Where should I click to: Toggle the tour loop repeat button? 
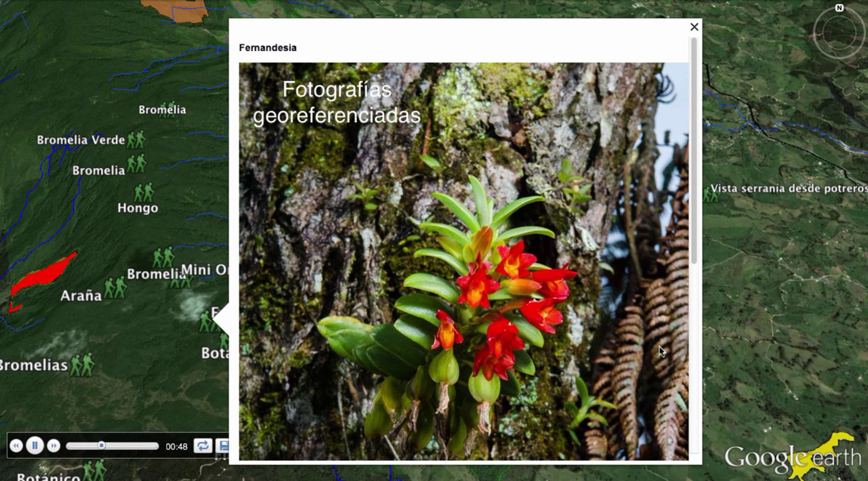pyautogui.click(x=203, y=446)
